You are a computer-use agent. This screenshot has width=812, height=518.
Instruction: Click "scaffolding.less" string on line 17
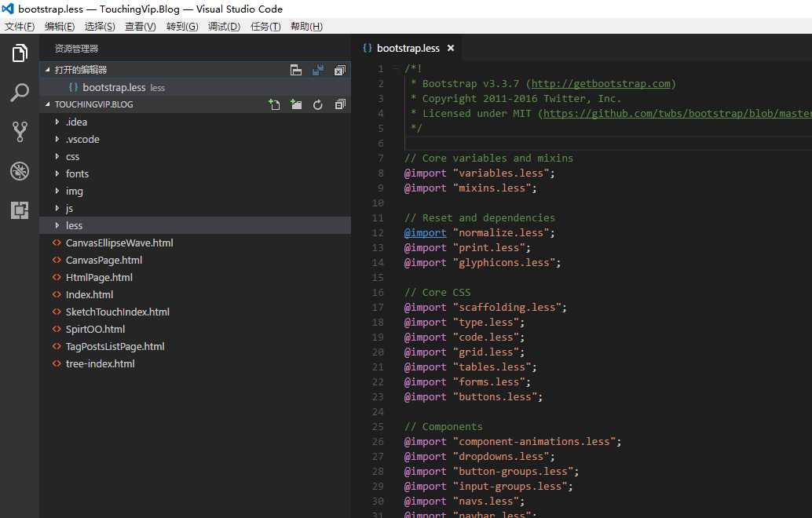[507, 308]
